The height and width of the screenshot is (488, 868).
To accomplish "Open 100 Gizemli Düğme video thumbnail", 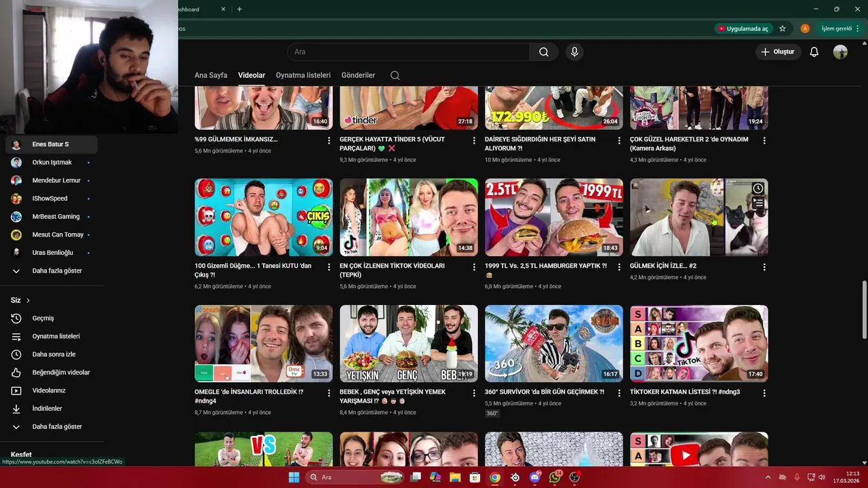I will pos(264,218).
